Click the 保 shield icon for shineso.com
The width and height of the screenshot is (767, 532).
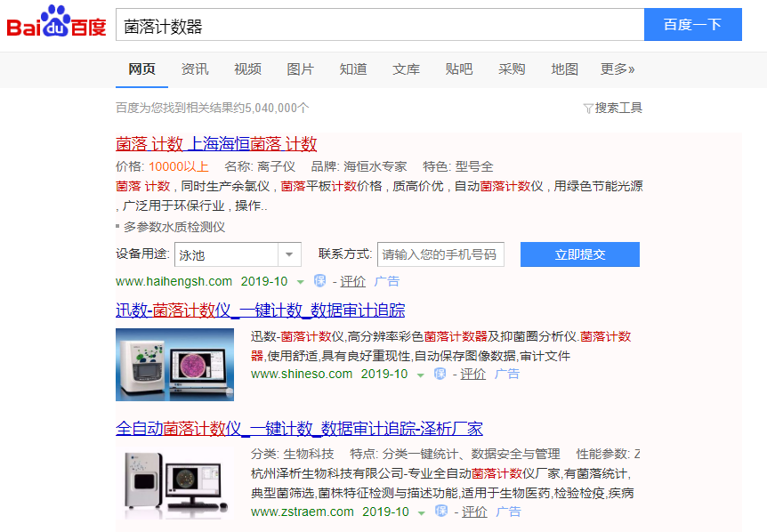click(x=440, y=374)
